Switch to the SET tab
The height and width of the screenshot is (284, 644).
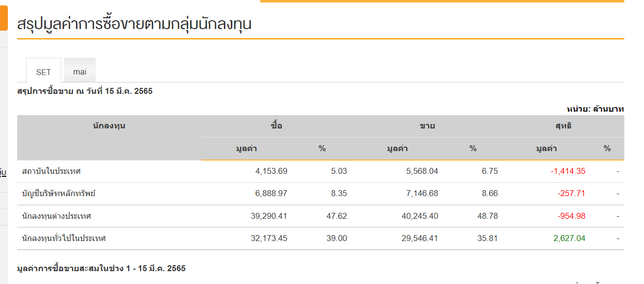point(43,72)
